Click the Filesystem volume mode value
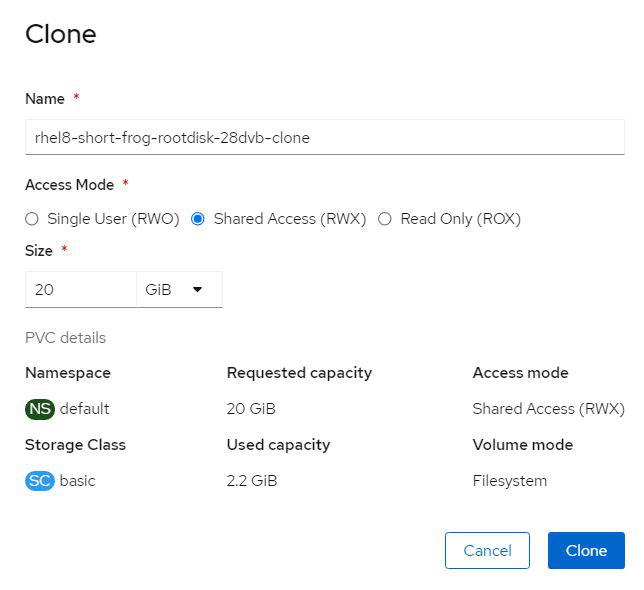 (510, 480)
